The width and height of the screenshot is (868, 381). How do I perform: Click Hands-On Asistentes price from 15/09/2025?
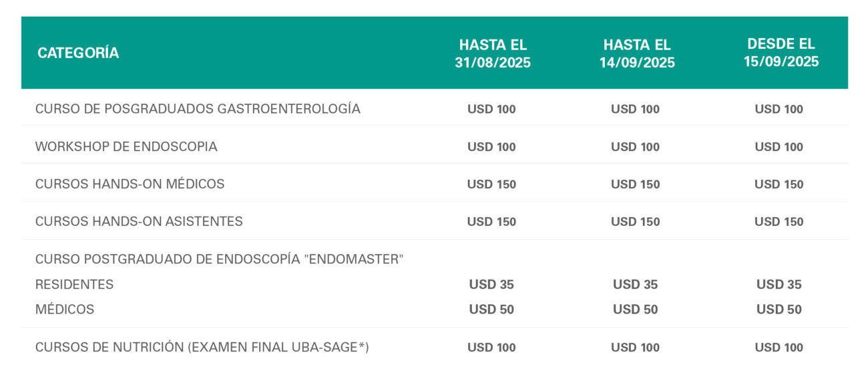(779, 221)
